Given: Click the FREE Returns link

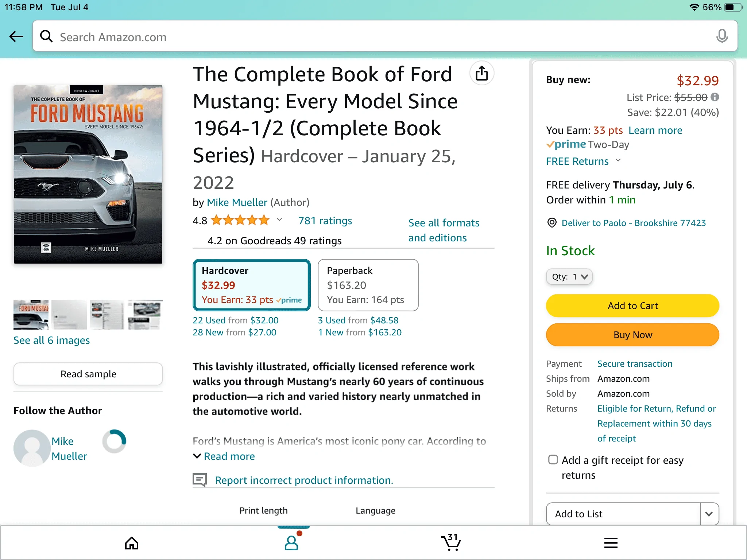Looking at the screenshot, I should pyautogui.click(x=577, y=161).
